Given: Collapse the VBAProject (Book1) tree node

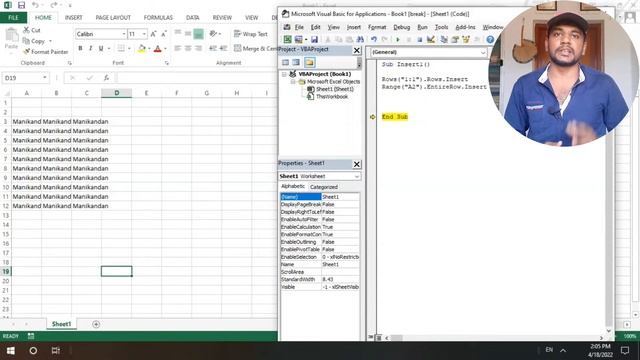Looking at the screenshot, I should 284,74.
